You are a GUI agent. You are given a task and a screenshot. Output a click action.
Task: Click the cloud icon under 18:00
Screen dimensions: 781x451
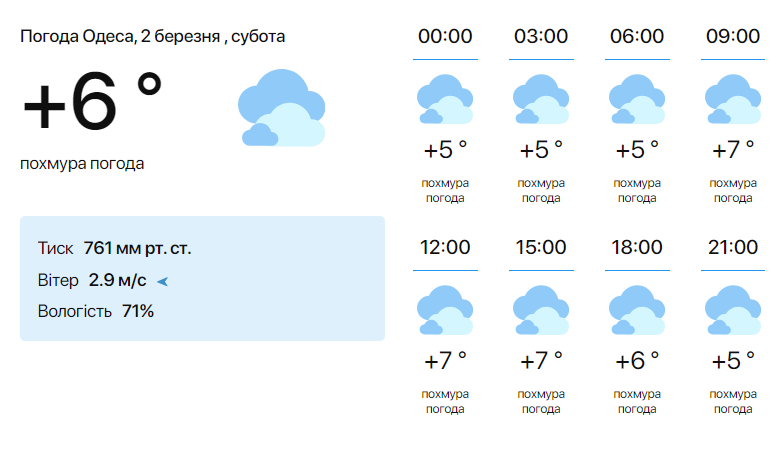(x=637, y=310)
